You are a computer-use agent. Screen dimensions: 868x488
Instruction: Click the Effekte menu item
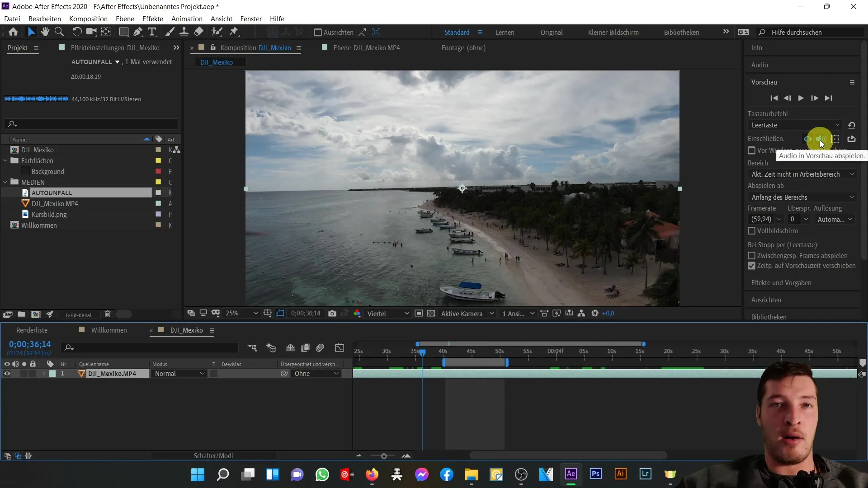(x=153, y=19)
